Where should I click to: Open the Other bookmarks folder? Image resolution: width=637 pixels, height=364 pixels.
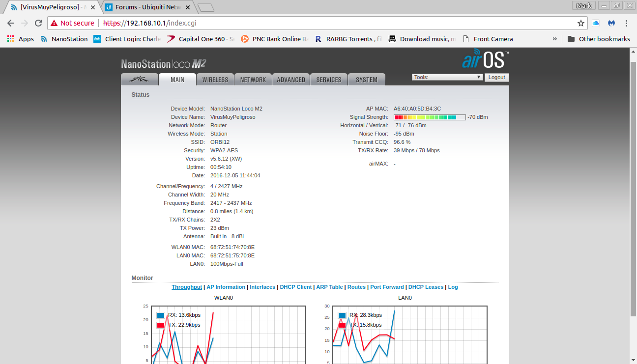coord(599,39)
